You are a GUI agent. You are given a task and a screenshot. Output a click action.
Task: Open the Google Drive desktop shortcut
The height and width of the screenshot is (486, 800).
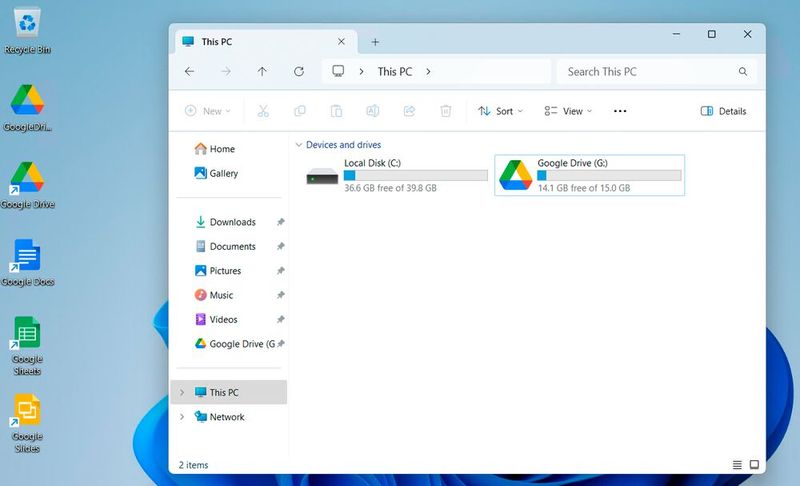click(27, 186)
